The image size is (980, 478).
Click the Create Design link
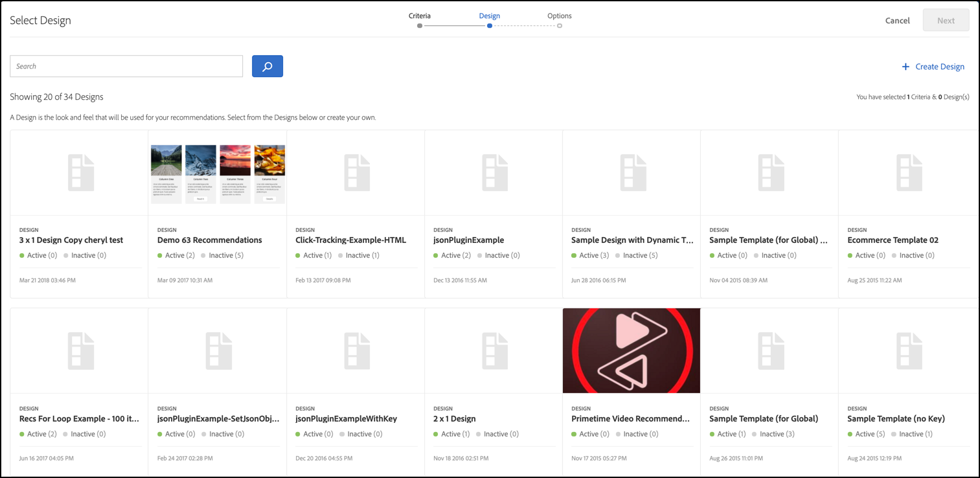coord(940,67)
